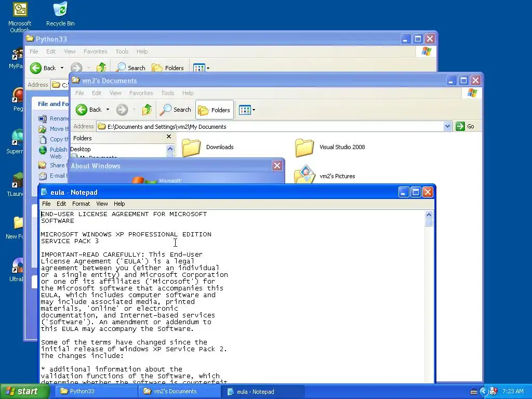
Task: Close the Folders pane with X
Action: pos(169,137)
